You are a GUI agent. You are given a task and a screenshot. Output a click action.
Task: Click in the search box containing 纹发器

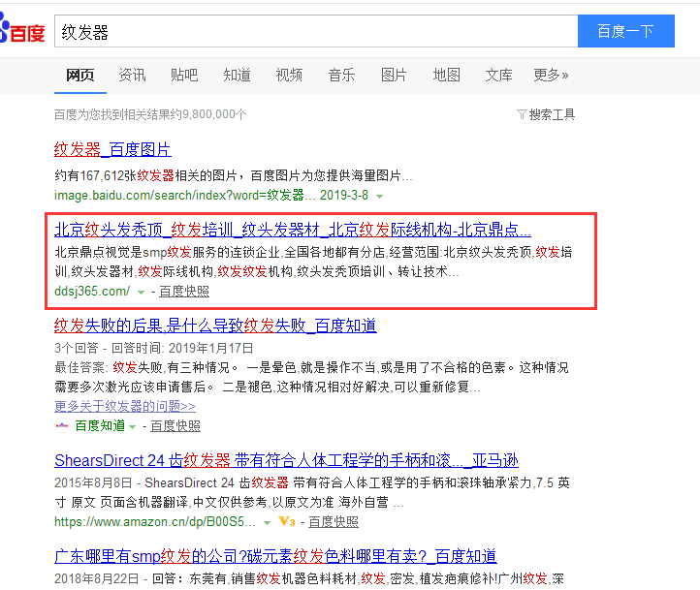315,31
